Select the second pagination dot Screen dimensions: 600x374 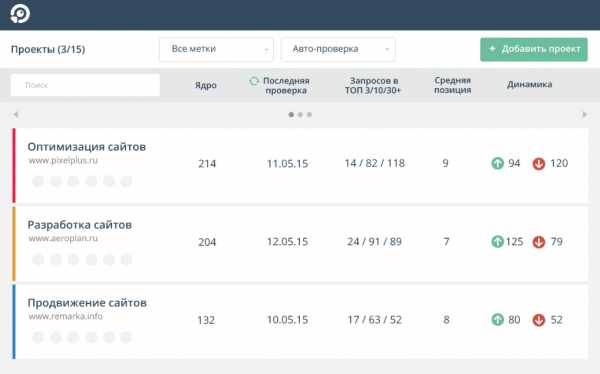point(300,114)
